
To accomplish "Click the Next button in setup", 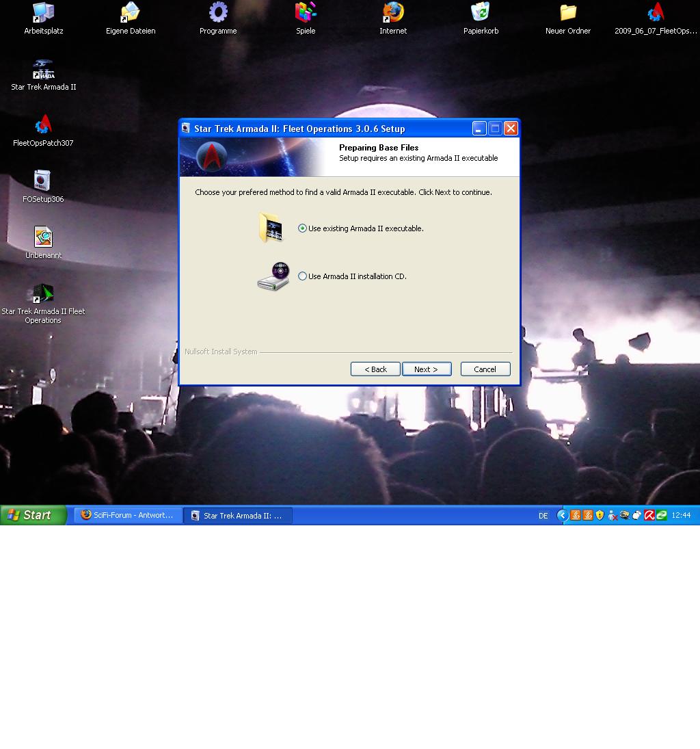I will coord(427,369).
